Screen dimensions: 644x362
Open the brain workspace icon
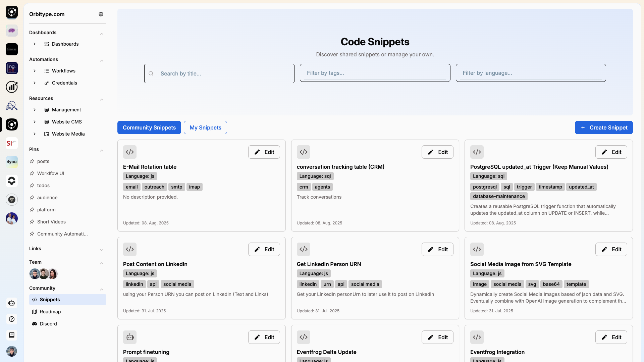point(12,31)
